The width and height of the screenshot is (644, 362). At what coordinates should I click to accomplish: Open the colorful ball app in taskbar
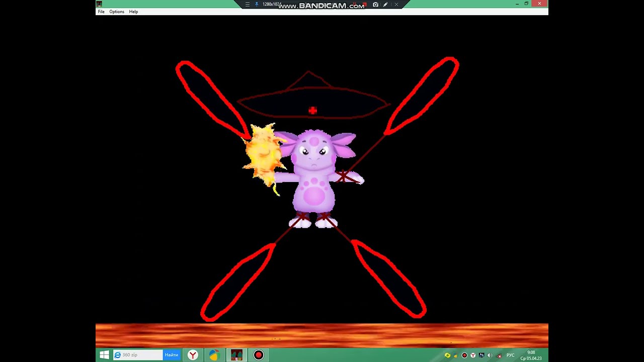[x=214, y=355]
